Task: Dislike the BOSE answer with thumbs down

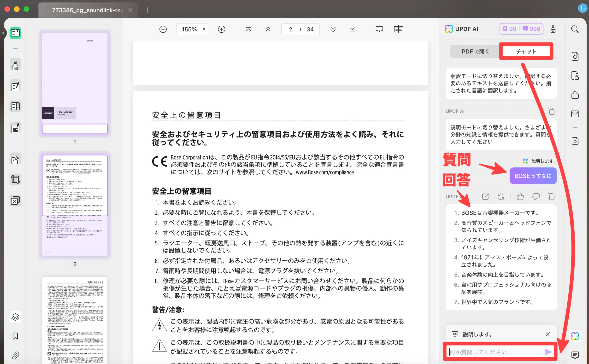Action: tap(536, 197)
